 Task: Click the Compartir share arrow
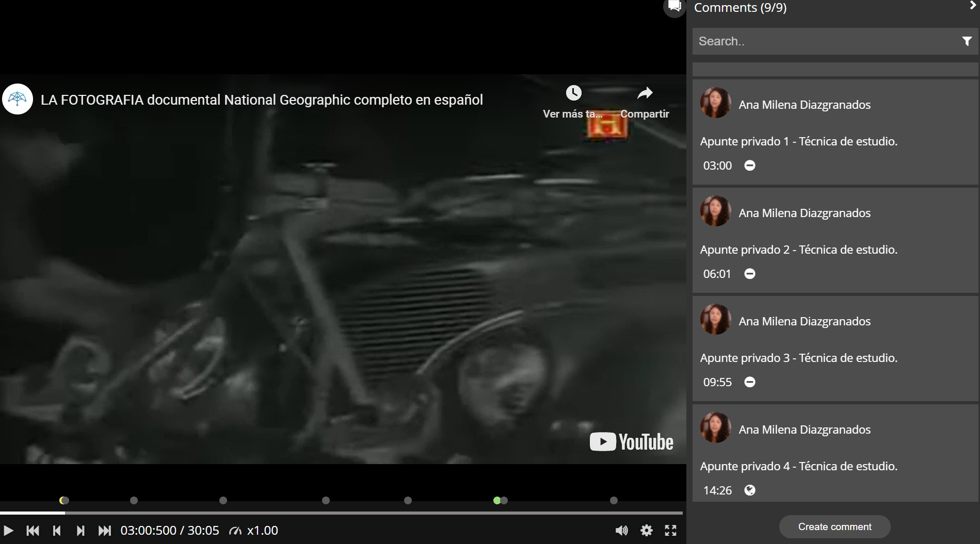tap(645, 93)
